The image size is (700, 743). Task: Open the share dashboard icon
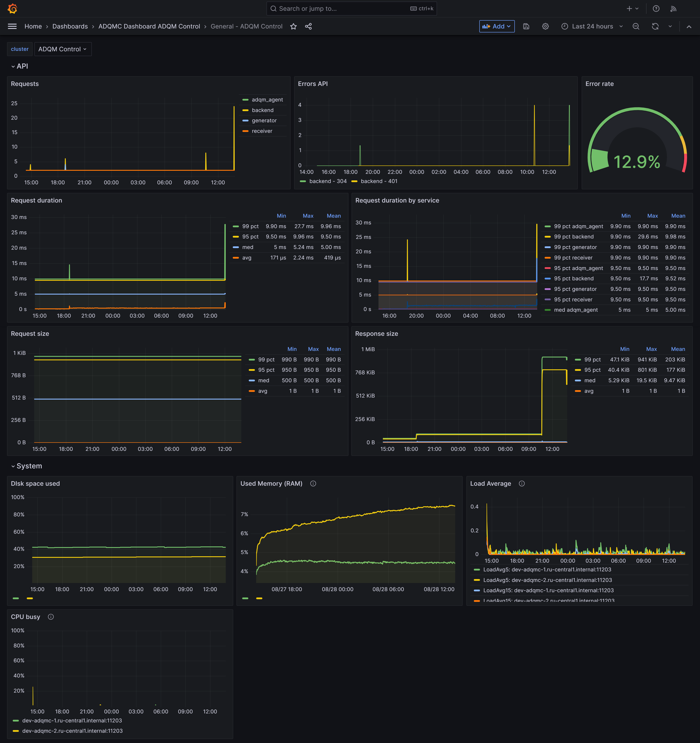(x=309, y=26)
